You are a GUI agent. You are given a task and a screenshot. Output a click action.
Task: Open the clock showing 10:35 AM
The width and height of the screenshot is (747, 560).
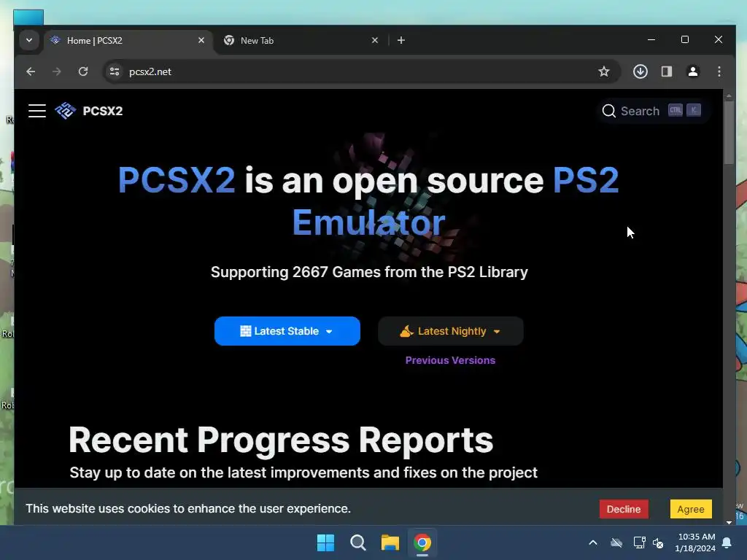pyautogui.click(x=695, y=542)
